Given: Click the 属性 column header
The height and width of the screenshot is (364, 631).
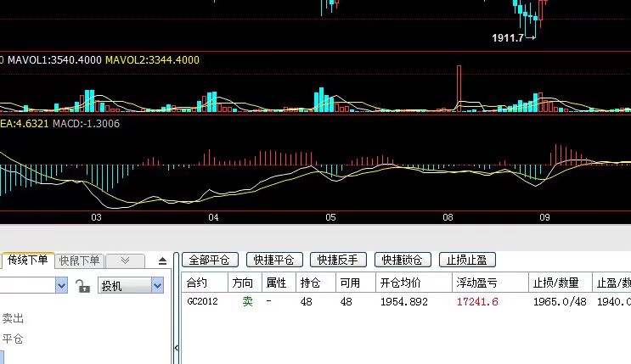Looking at the screenshot, I should 277,283.
